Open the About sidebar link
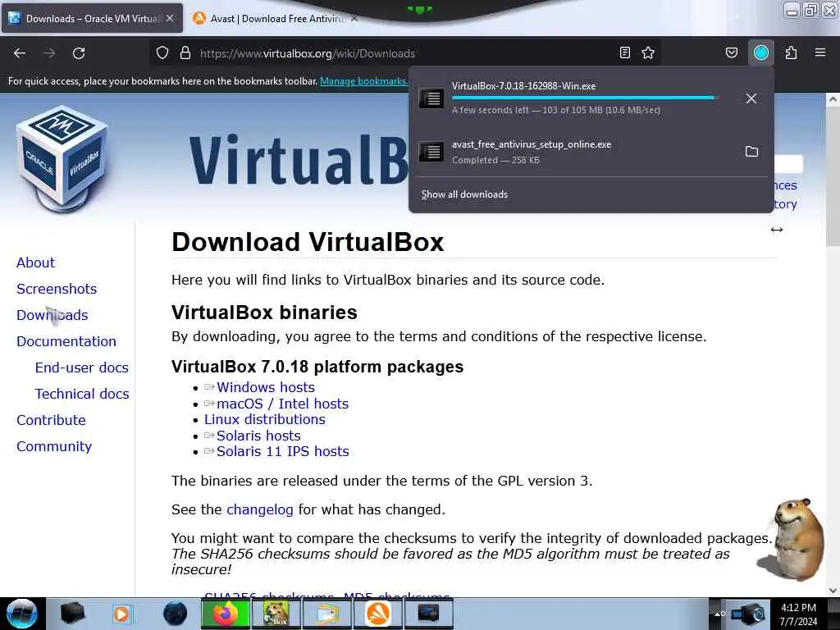840x630 pixels. 35,262
